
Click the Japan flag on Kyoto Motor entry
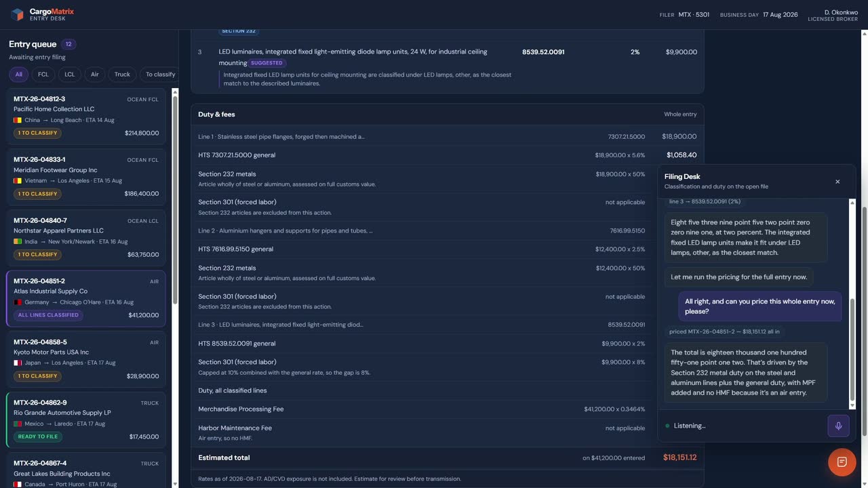(18, 363)
